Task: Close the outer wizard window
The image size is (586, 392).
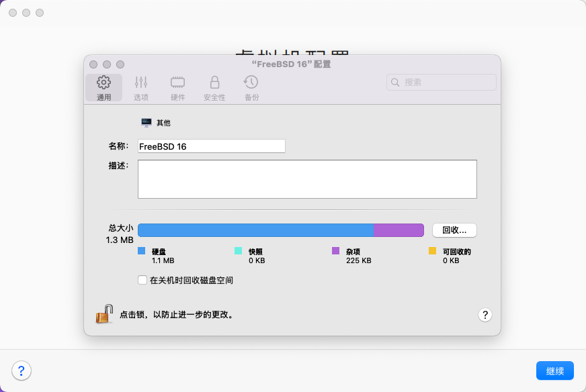Action: point(13,13)
